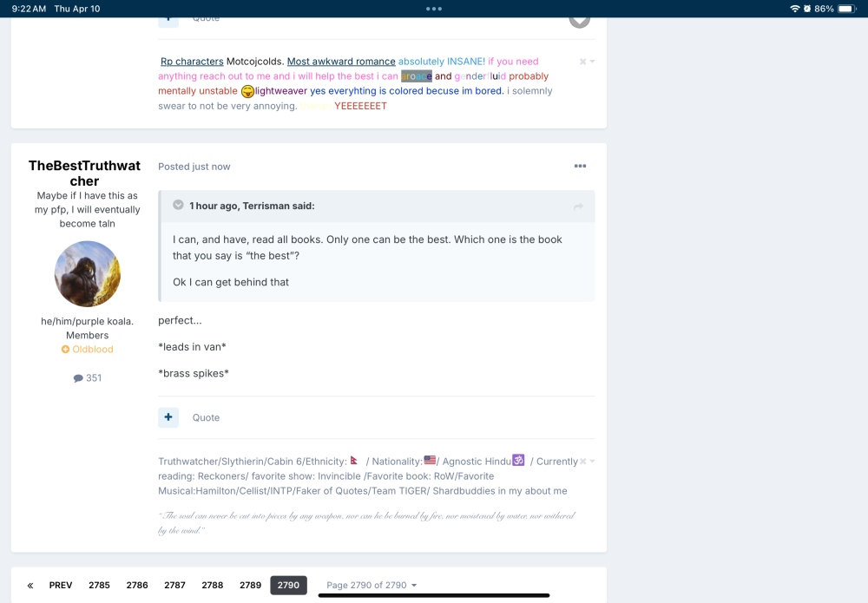Tap the alarm clock status icon

coord(807,9)
